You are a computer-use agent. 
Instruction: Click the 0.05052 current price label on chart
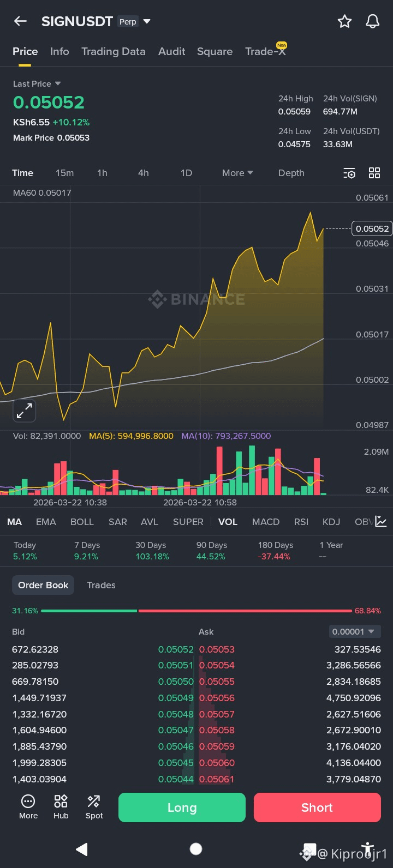point(372,228)
